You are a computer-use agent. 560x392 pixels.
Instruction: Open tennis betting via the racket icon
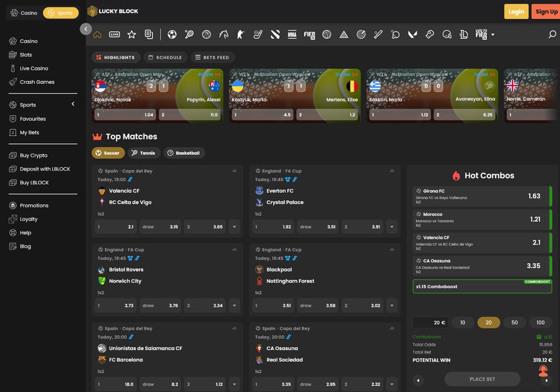pyautogui.click(x=189, y=34)
